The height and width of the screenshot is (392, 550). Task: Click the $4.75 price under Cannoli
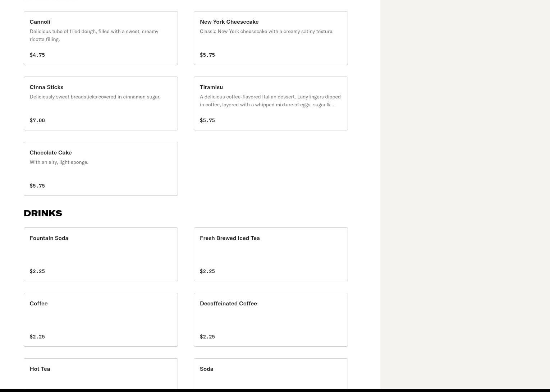37,55
